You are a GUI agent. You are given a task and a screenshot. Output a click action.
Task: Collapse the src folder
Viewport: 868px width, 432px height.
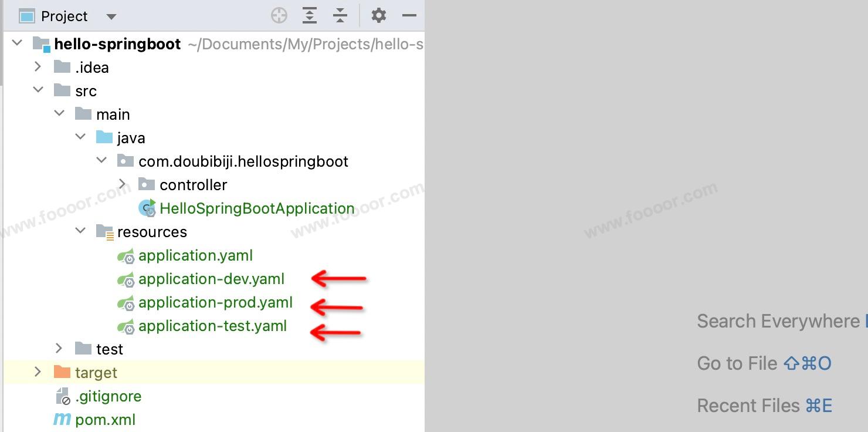[x=39, y=90]
